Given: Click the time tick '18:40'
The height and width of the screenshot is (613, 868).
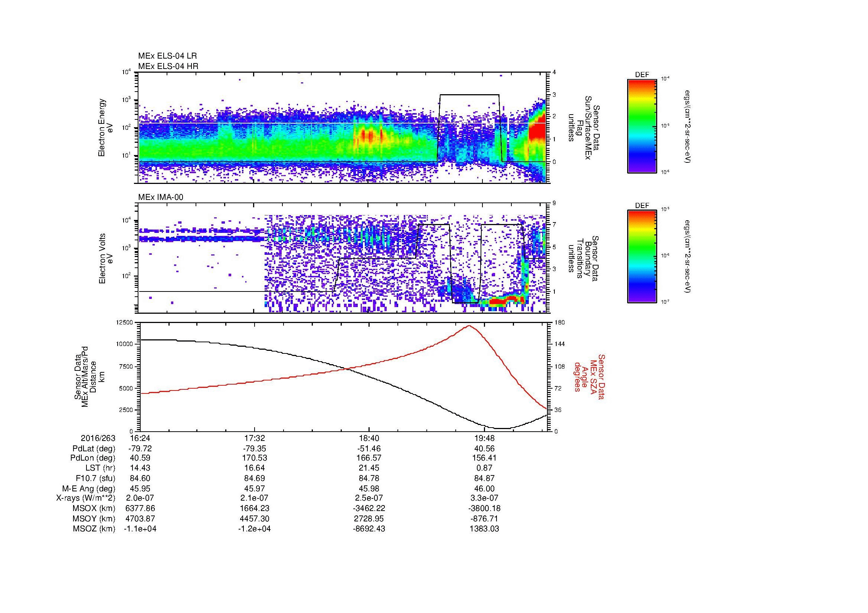Looking at the screenshot, I should tap(369, 438).
